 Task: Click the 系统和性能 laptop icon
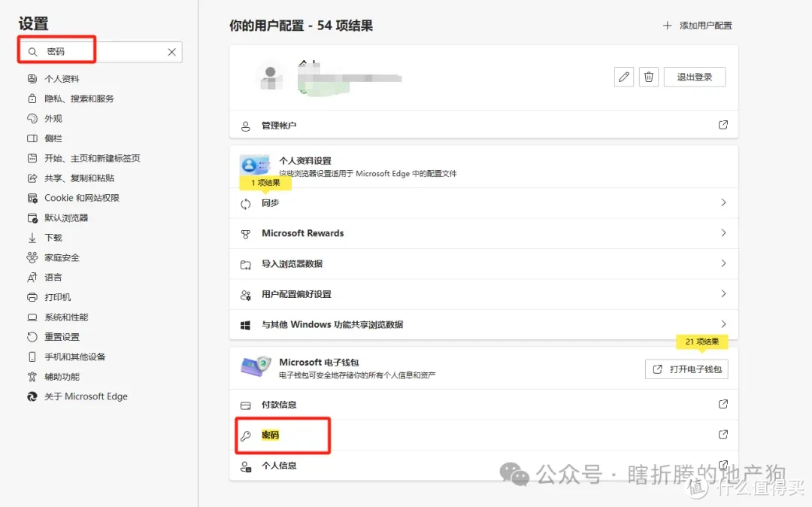click(32, 317)
